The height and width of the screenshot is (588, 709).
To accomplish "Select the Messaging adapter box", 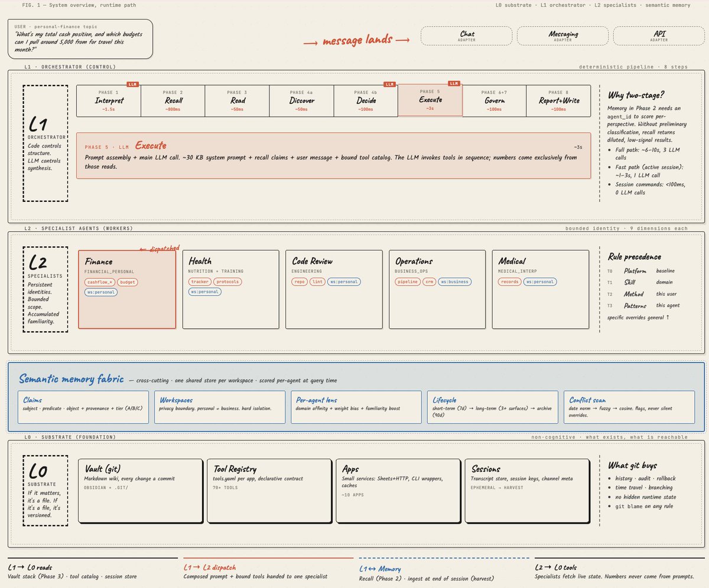I will coord(563,36).
